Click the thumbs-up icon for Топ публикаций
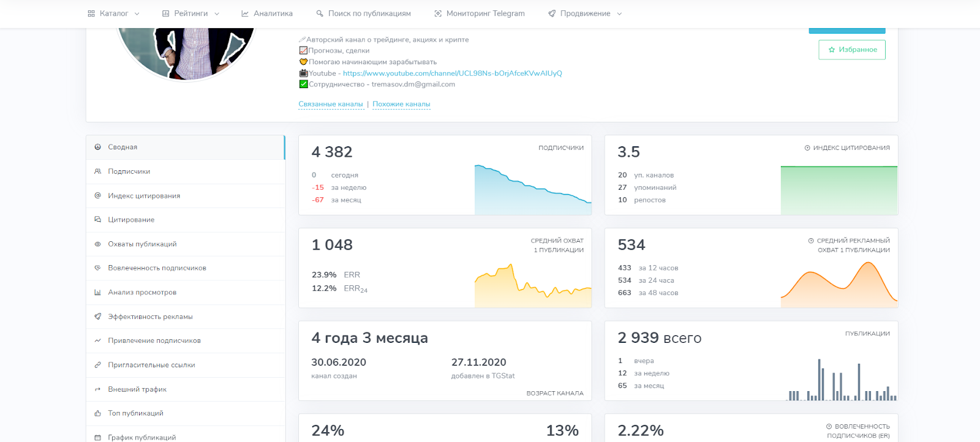Screen dimensions: 980x442 pyautogui.click(x=97, y=413)
